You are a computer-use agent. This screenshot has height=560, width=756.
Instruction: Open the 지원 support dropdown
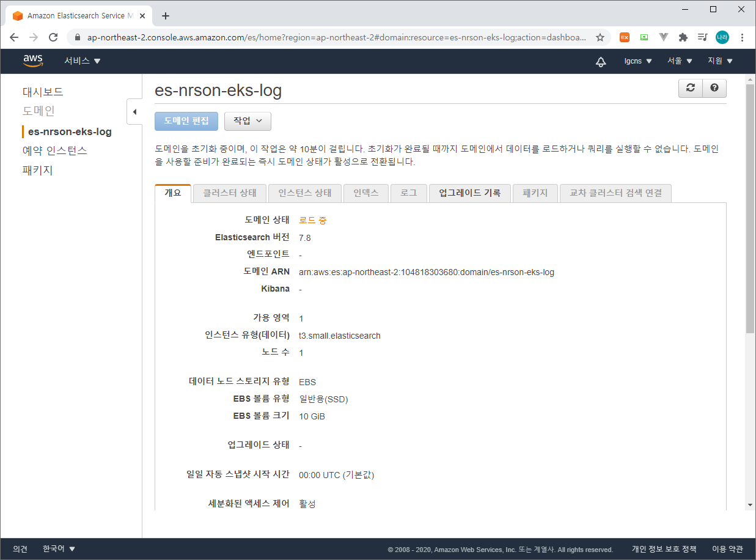pyautogui.click(x=720, y=61)
